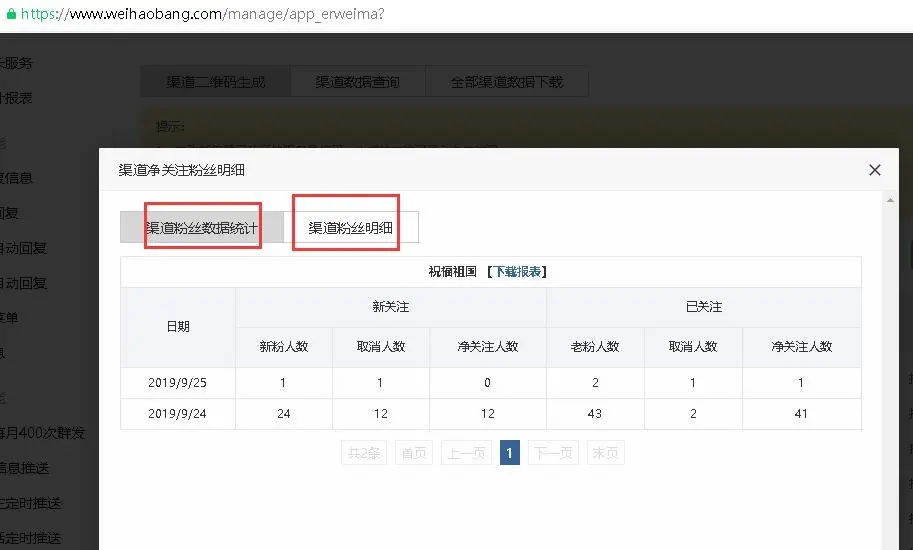
Task: Open the sidebar item ending in 服务
Action: 16,63
